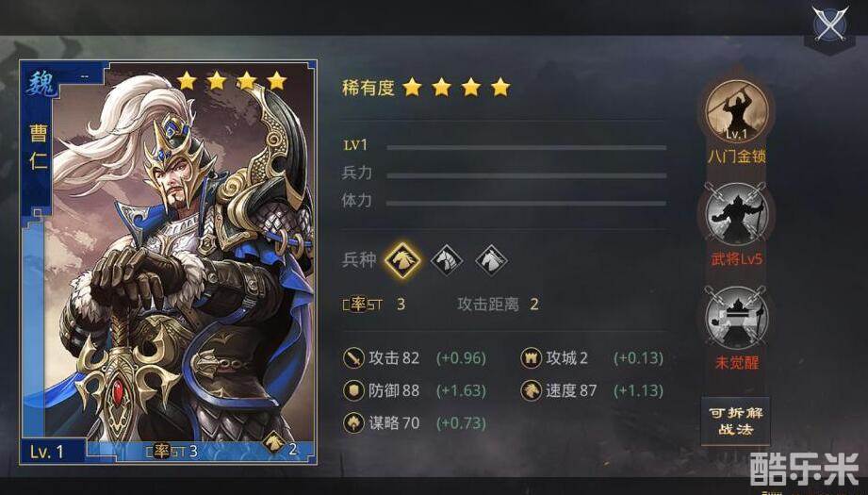Click the 体力 stamina bar

pyautogui.click(x=527, y=204)
